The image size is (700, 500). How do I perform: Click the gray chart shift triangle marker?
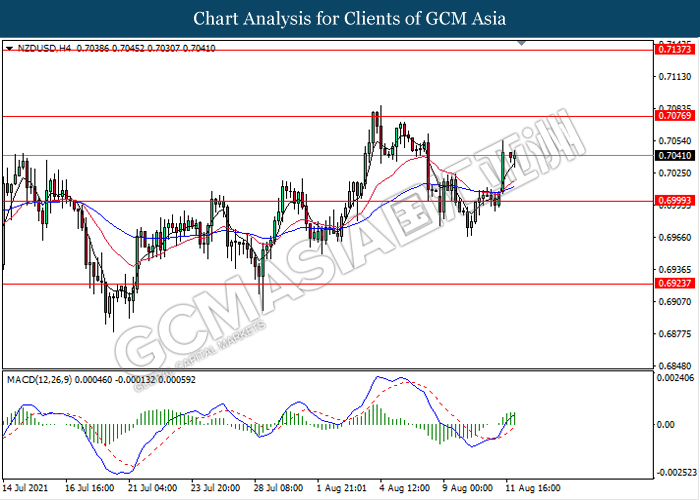click(521, 43)
